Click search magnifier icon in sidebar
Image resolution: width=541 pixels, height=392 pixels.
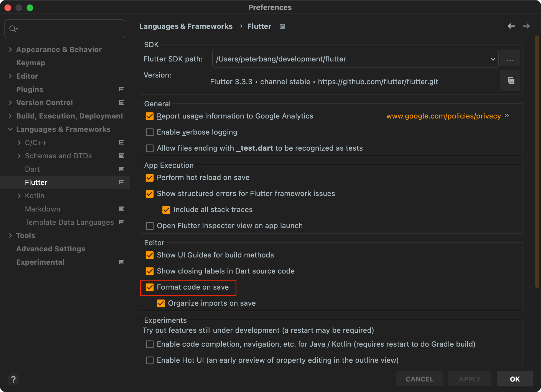tap(13, 29)
